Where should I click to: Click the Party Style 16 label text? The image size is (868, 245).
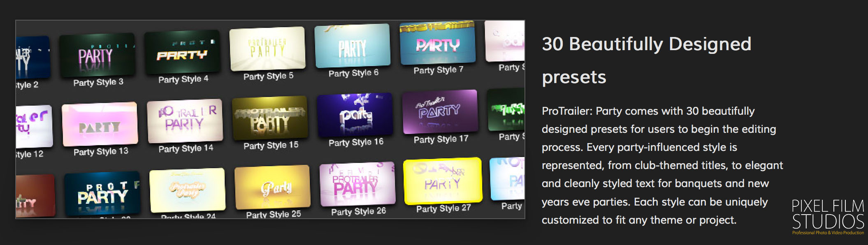click(356, 142)
